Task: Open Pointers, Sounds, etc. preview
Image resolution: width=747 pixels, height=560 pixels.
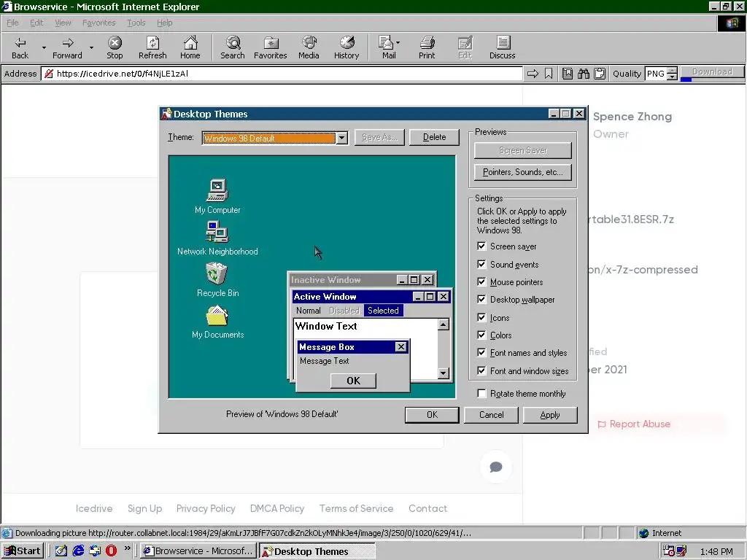Action: 522,172
